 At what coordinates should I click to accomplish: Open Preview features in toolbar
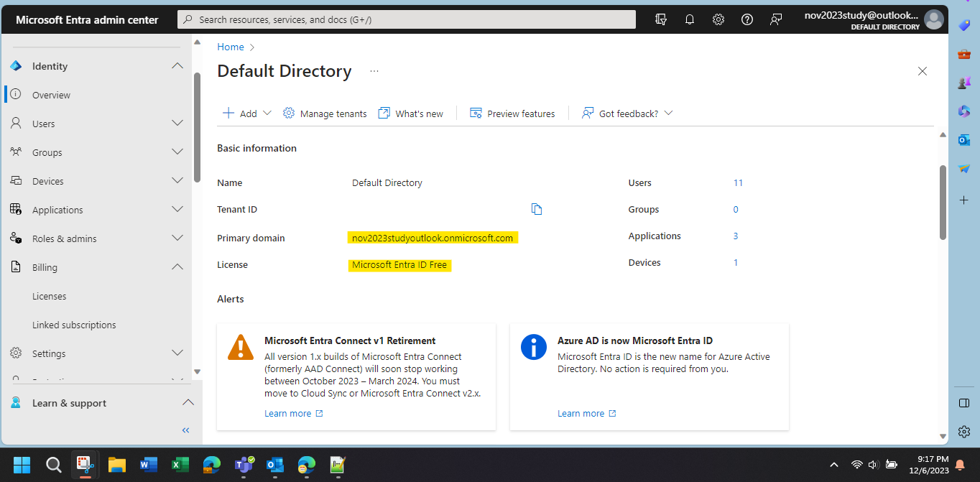512,113
